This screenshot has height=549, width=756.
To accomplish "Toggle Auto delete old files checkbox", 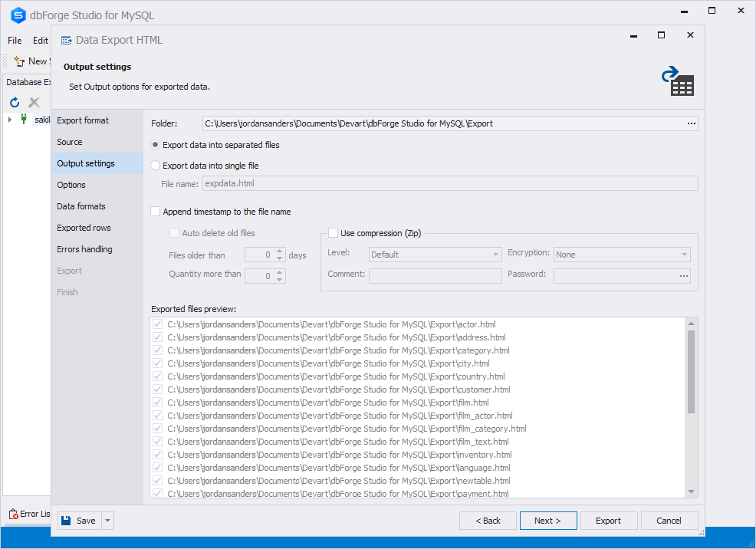I will [x=174, y=233].
